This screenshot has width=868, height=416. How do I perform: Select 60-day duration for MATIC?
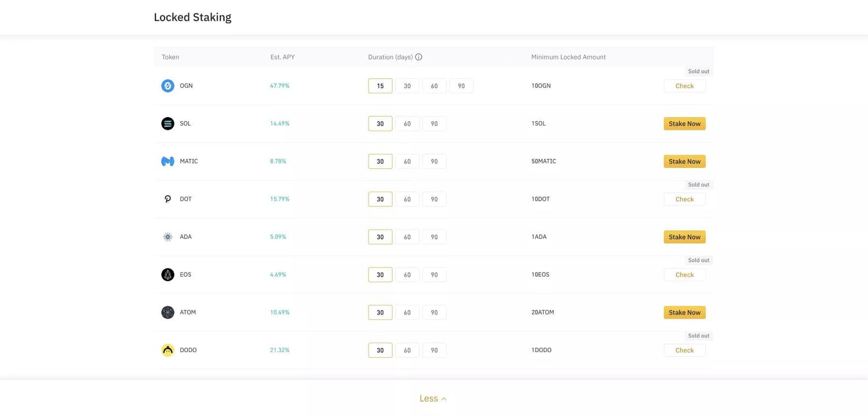pos(407,162)
